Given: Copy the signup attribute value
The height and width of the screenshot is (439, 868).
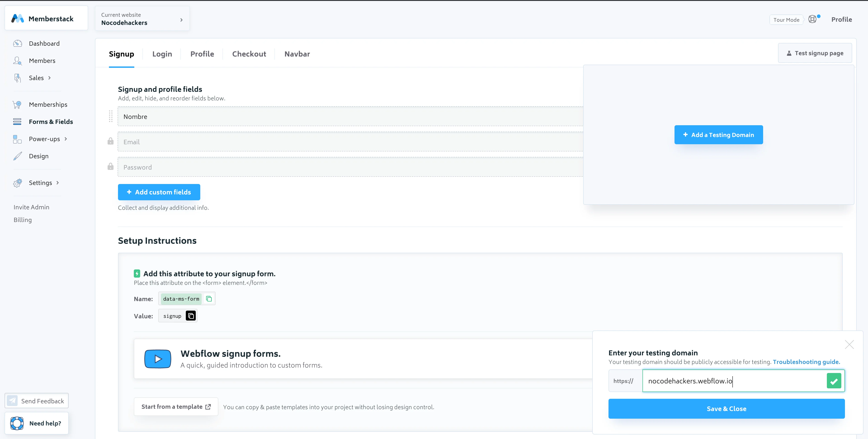Looking at the screenshot, I should (191, 316).
